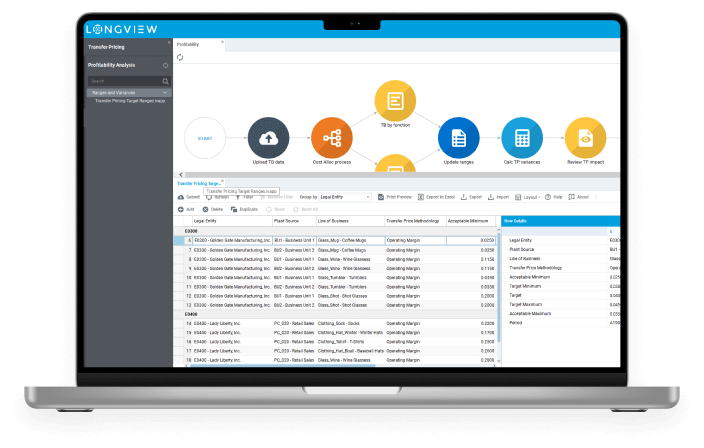Image resolution: width=704 pixels, height=448 pixels.
Task: Click the Row Details panel header
Action: (560, 221)
